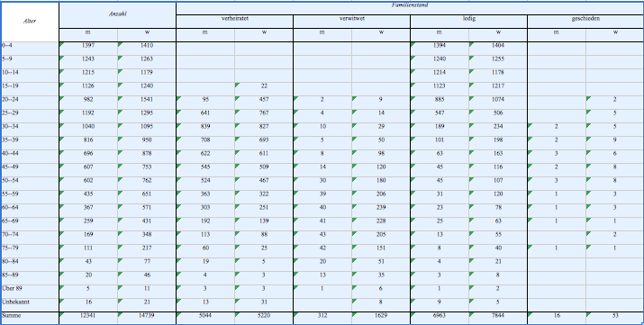Select cell 547 in the 25--29 row
Viewport: 644px width, 325px height.
point(440,116)
